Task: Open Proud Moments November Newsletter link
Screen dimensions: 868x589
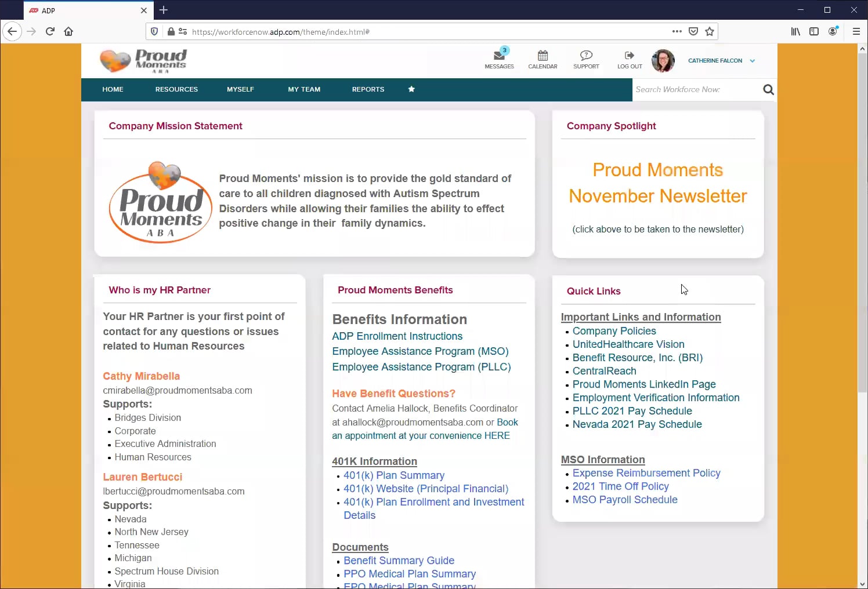Action: click(658, 183)
